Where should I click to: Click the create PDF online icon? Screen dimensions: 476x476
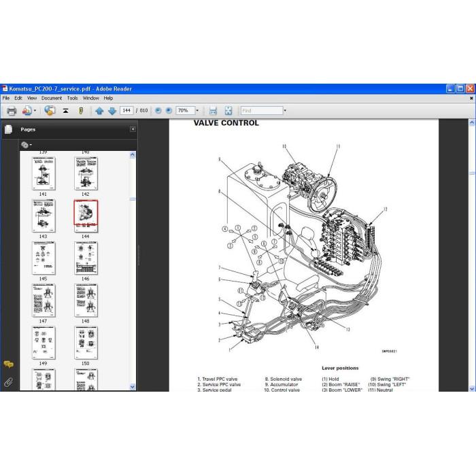(x=27, y=111)
